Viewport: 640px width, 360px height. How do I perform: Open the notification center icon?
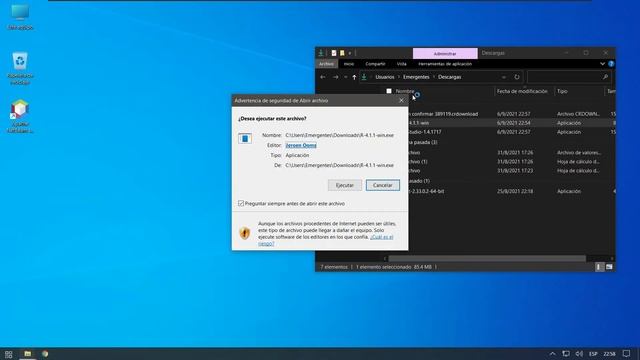[x=627, y=353]
